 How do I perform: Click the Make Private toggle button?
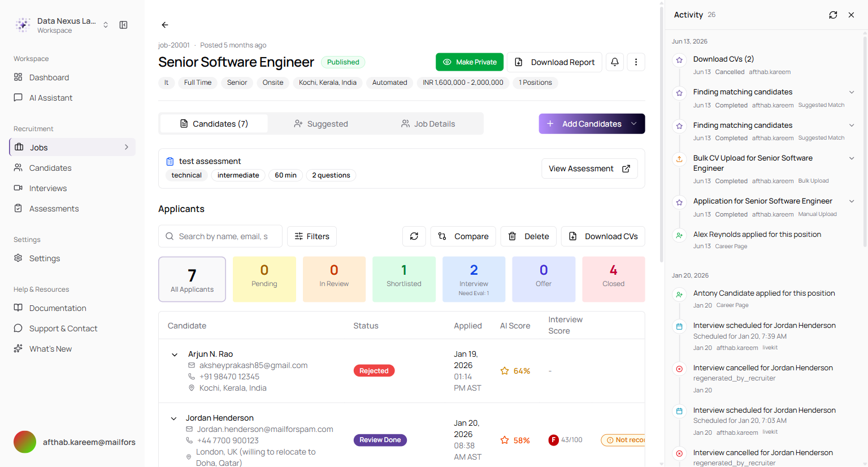[470, 62]
